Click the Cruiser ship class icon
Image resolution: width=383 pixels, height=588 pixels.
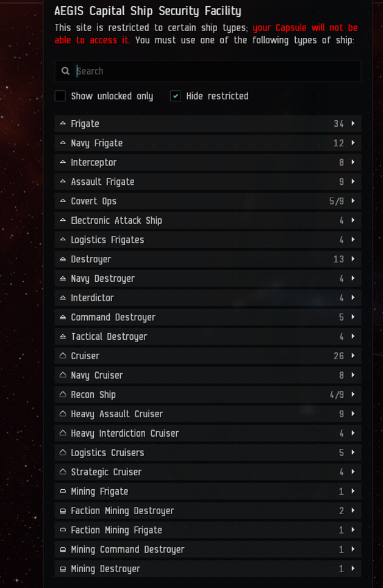pos(63,356)
